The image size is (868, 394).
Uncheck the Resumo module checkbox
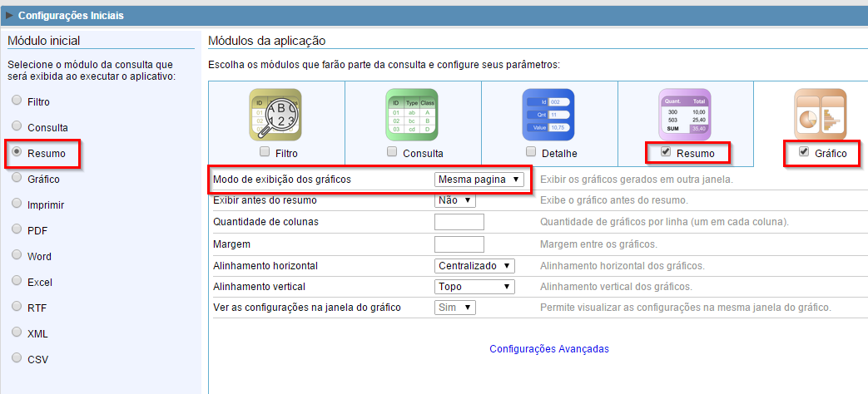pos(664,152)
